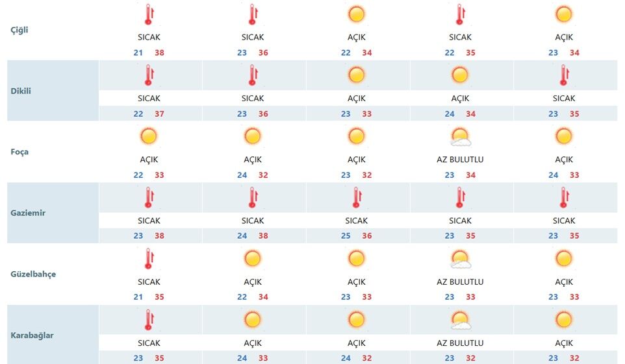The image size is (625, 364).
Task: Select the Foça district name
Action: (19, 152)
